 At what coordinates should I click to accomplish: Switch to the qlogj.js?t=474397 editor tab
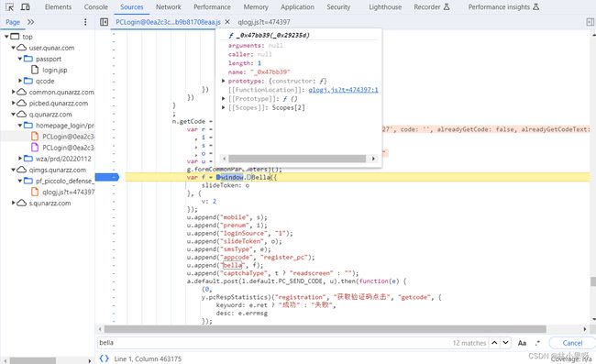click(x=264, y=22)
